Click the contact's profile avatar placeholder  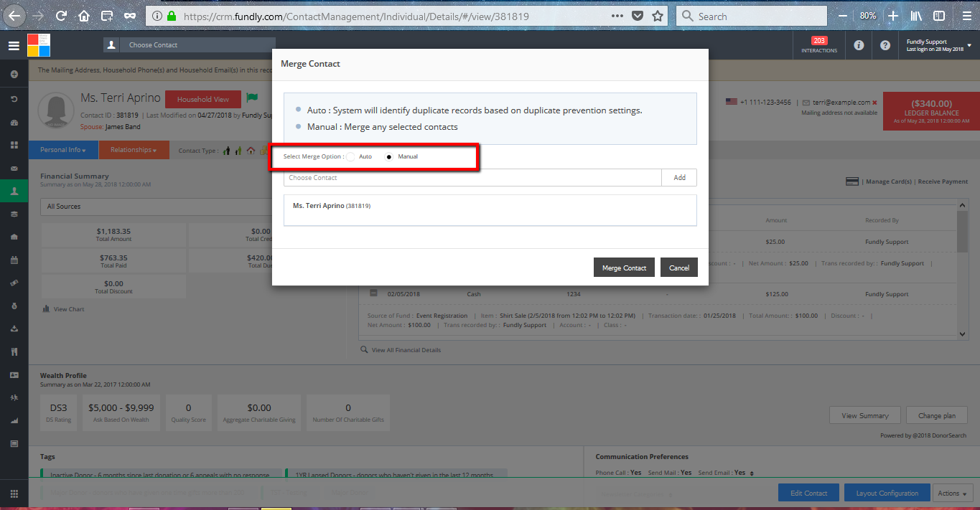(57, 110)
